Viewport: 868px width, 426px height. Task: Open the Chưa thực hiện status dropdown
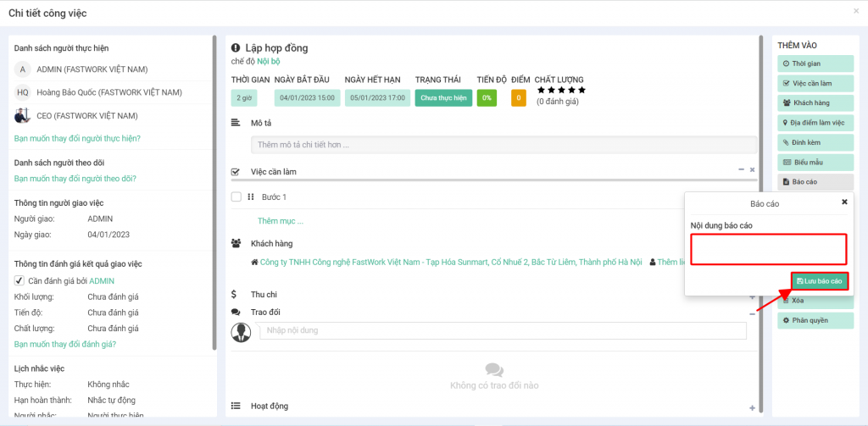[443, 98]
